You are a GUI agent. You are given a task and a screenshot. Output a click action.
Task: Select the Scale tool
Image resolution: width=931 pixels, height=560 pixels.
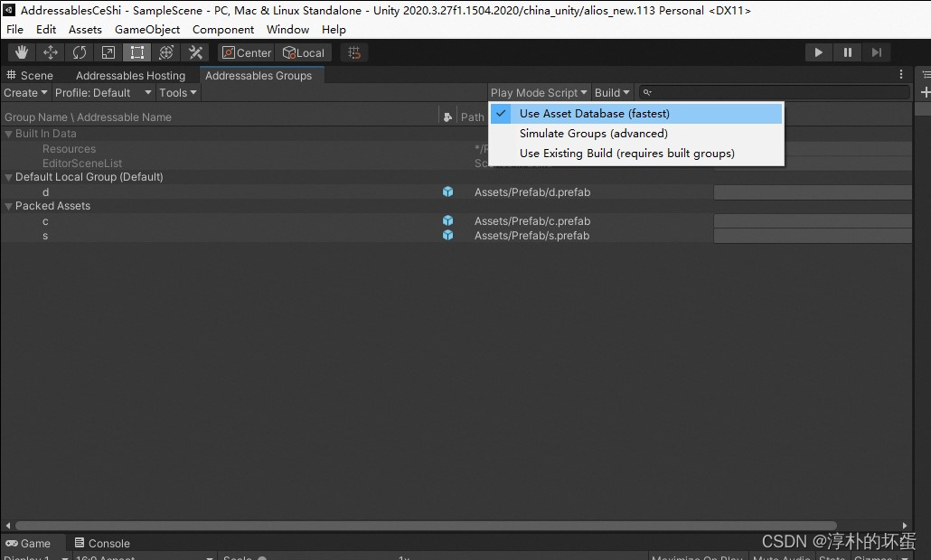point(108,52)
